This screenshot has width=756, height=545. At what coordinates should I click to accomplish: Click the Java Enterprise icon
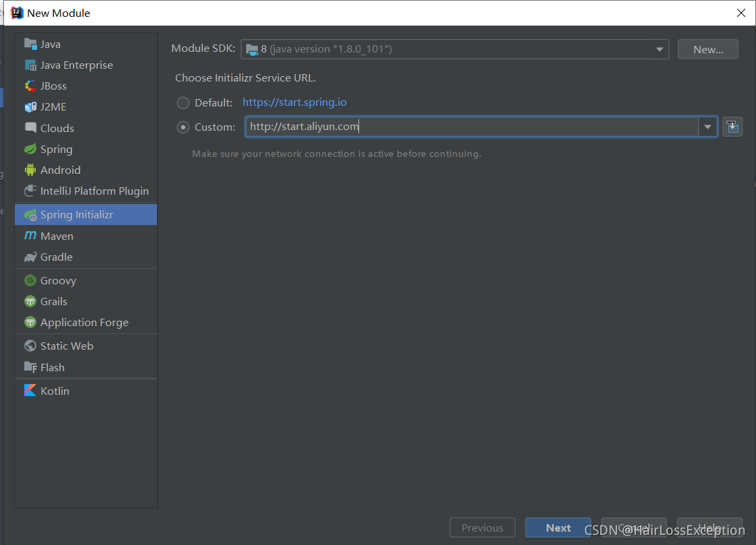pyautogui.click(x=30, y=65)
